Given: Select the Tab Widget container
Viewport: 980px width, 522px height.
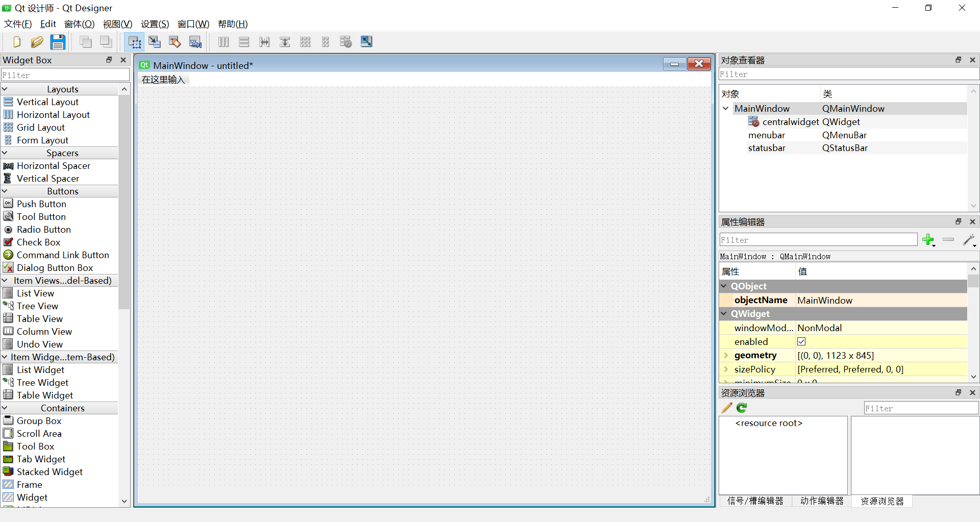Looking at the screenshot, I should (41, 459).
